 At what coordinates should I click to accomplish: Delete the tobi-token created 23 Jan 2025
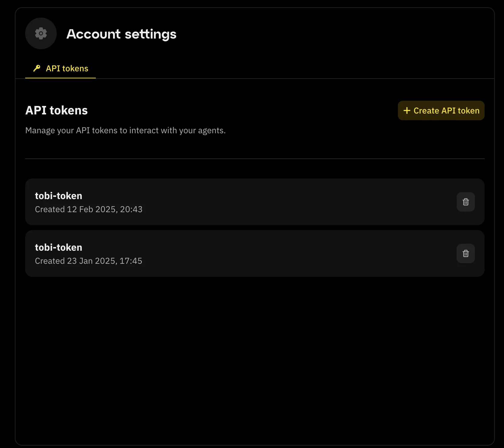tap(465, 253)
